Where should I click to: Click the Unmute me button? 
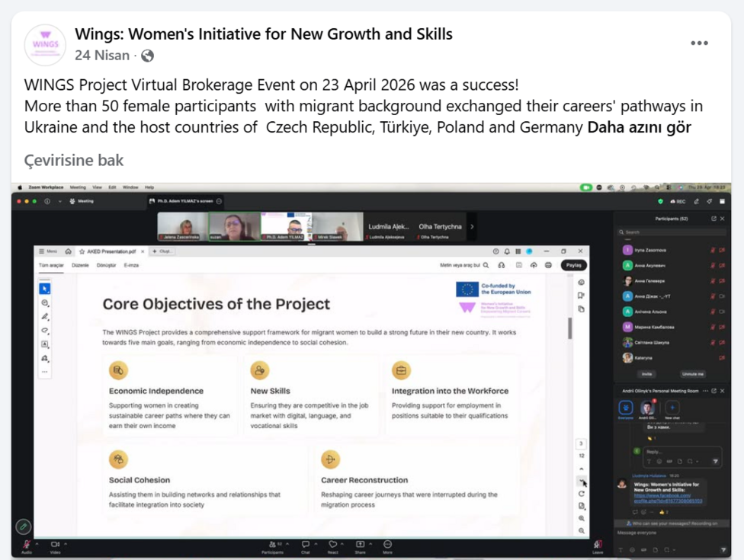692,374
